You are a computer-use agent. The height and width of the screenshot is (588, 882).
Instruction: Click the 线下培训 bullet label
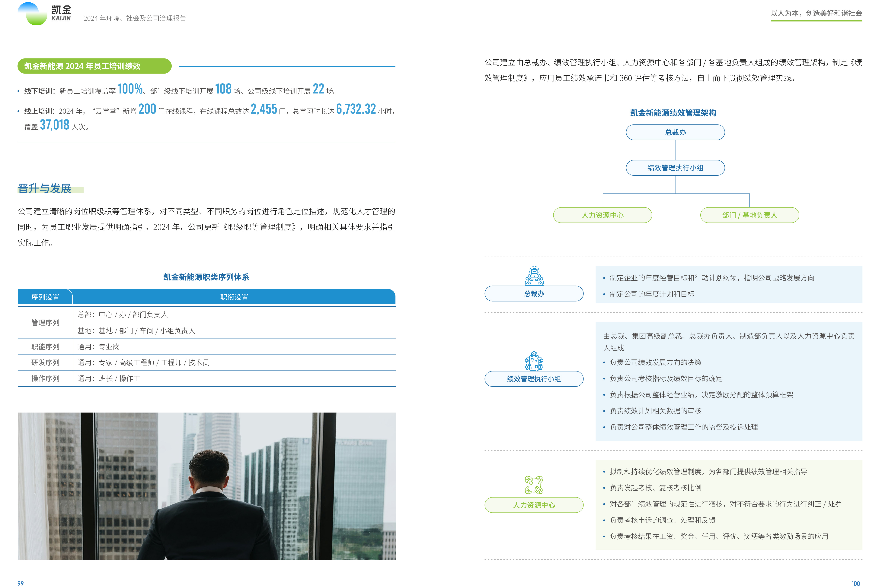click(40, 91)
